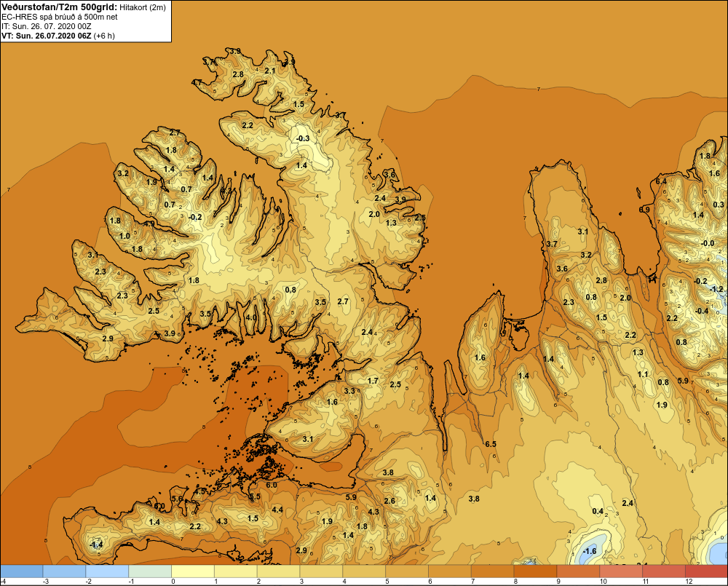Click the valid time 'VT: Sun. 26.07.2020 06Z'
The image size is (728, 586).
point(47,36)
